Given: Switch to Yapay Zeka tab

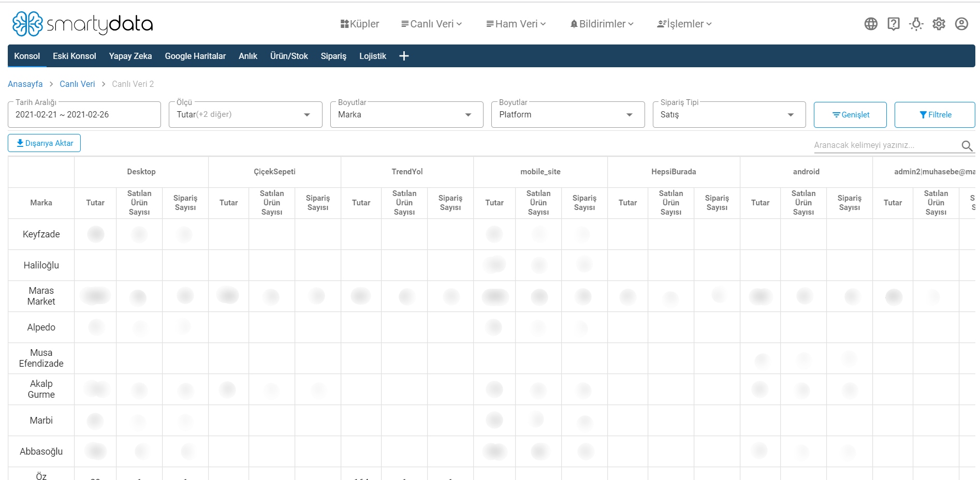Looking at the screenshot, I should point(130,56).
